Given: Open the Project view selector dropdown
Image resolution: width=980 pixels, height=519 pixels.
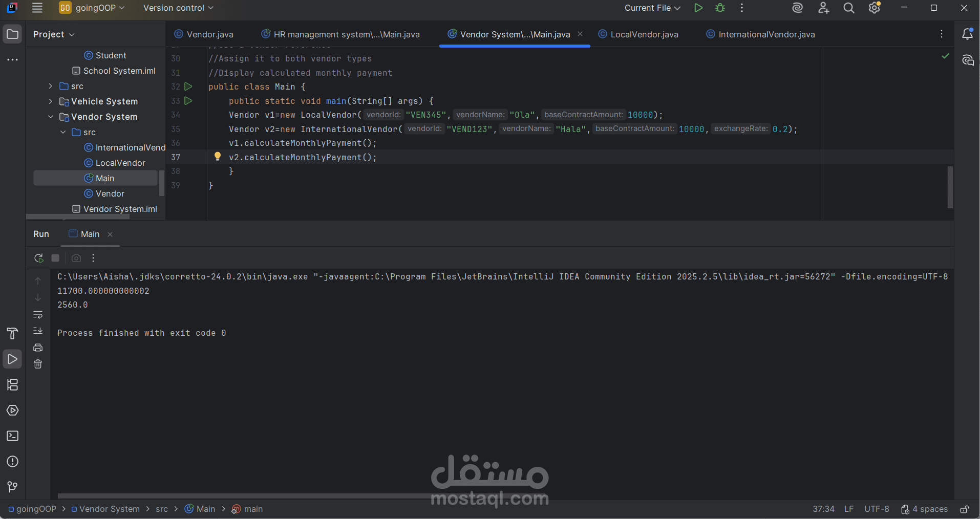Looking at the screenshot, I should [54, 34].
